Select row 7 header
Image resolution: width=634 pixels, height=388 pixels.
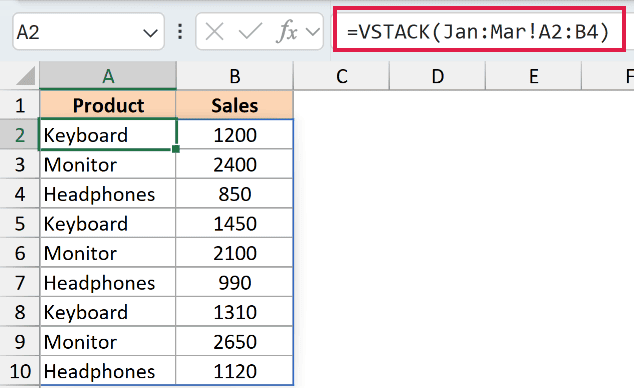click(20, 283)
